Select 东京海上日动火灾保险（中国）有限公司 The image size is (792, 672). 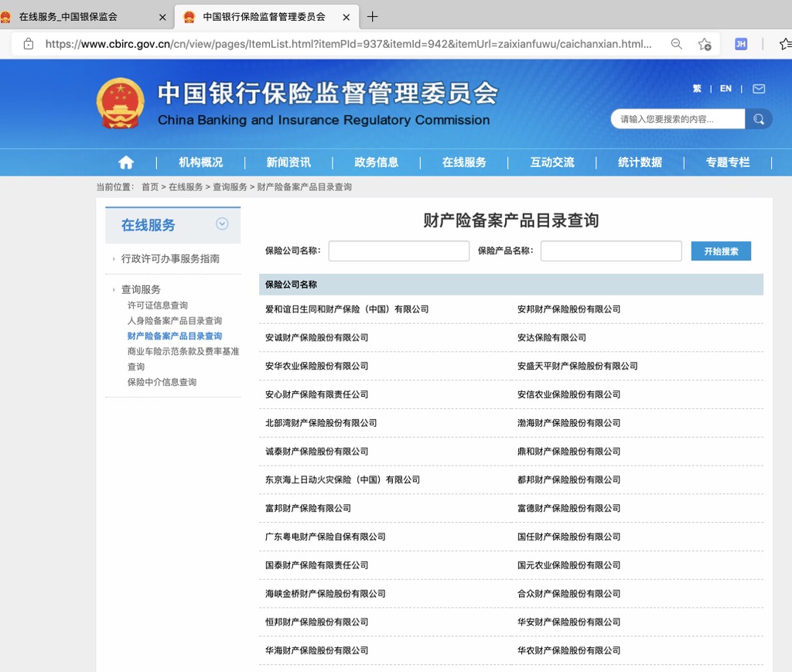343,479
